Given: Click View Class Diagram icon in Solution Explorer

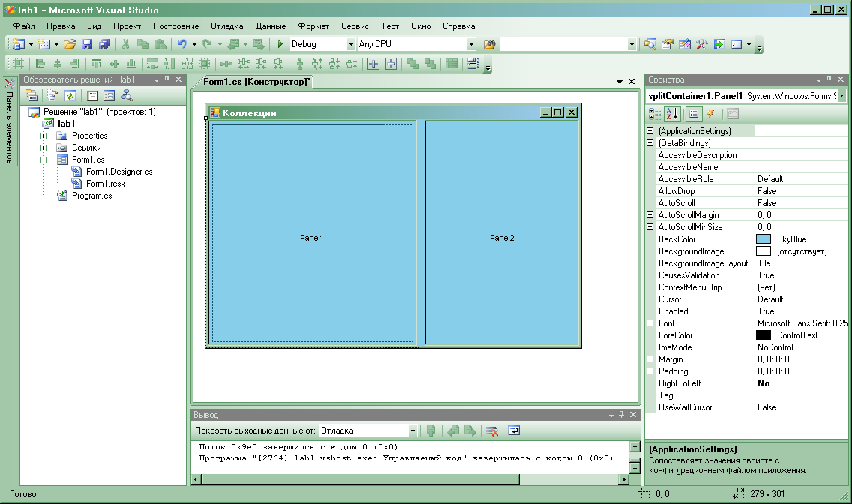Looking at the screenshot, I should point(127,95).
